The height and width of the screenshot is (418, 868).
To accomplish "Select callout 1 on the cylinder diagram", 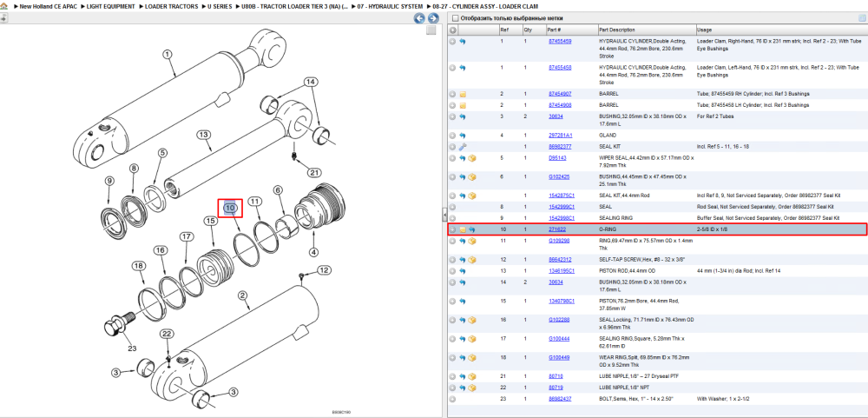I will click(x=168, y=55).
